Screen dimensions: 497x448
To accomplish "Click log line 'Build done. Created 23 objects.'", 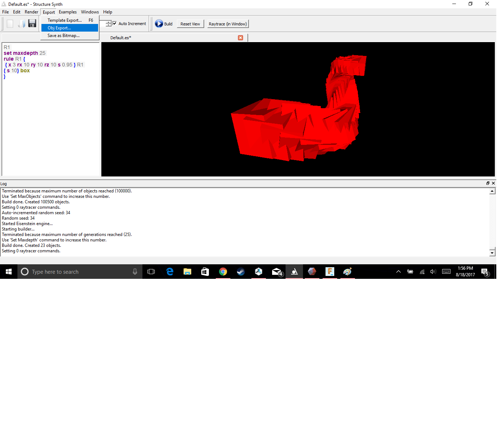I will tap(32, 245).
